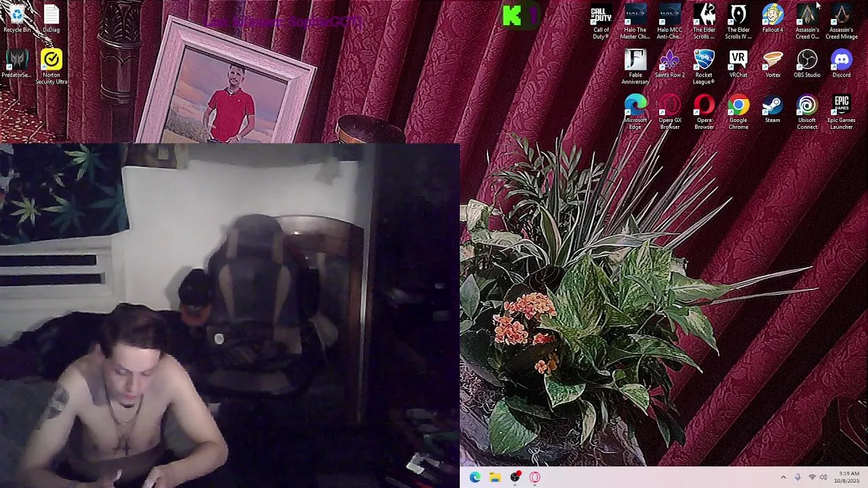Launch Google Chrome from the desktop
This screenshot has width=868, height=488.
[738, 113]
